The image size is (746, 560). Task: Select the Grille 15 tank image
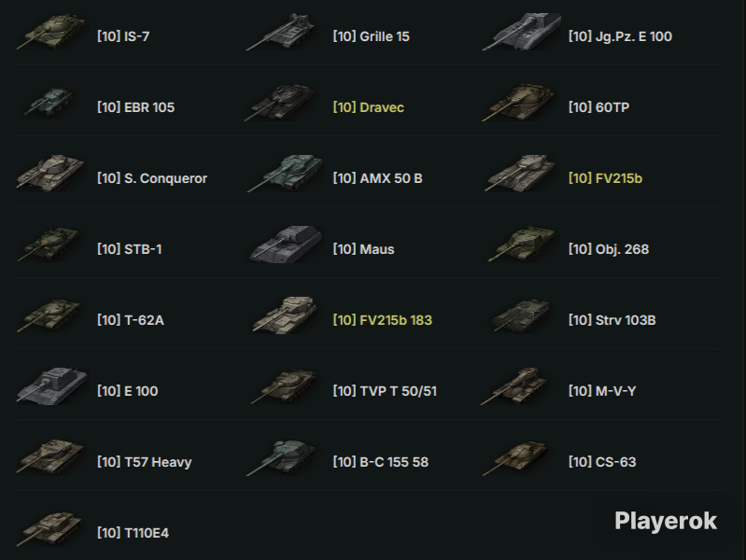point(281,32)
